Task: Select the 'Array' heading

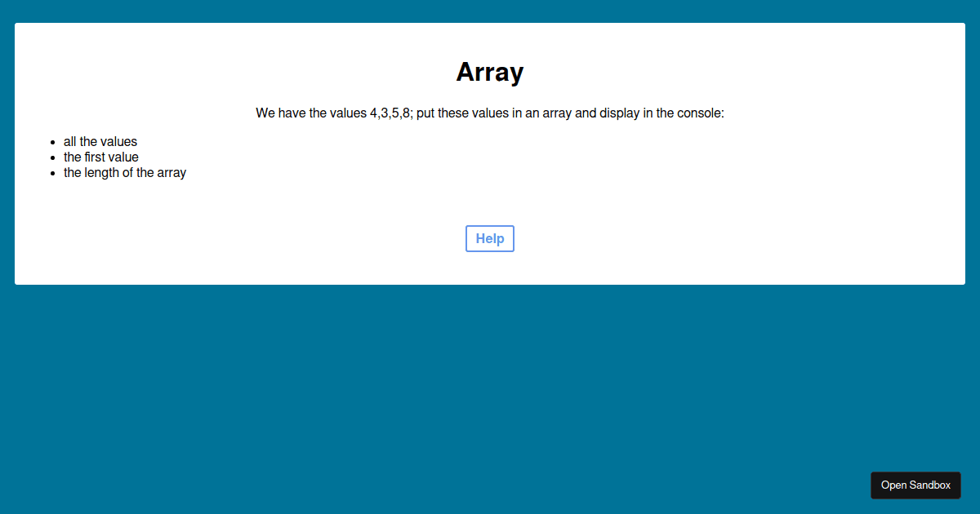Action: [490, 72]
